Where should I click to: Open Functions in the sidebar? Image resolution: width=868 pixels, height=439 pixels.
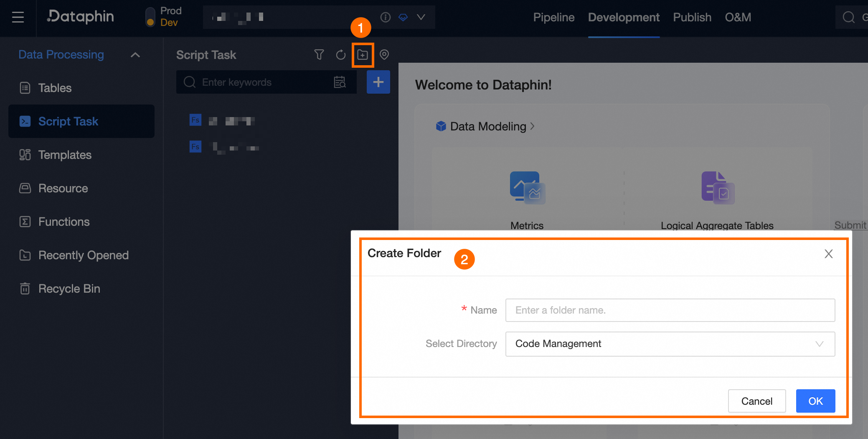[x=81, y=222]
